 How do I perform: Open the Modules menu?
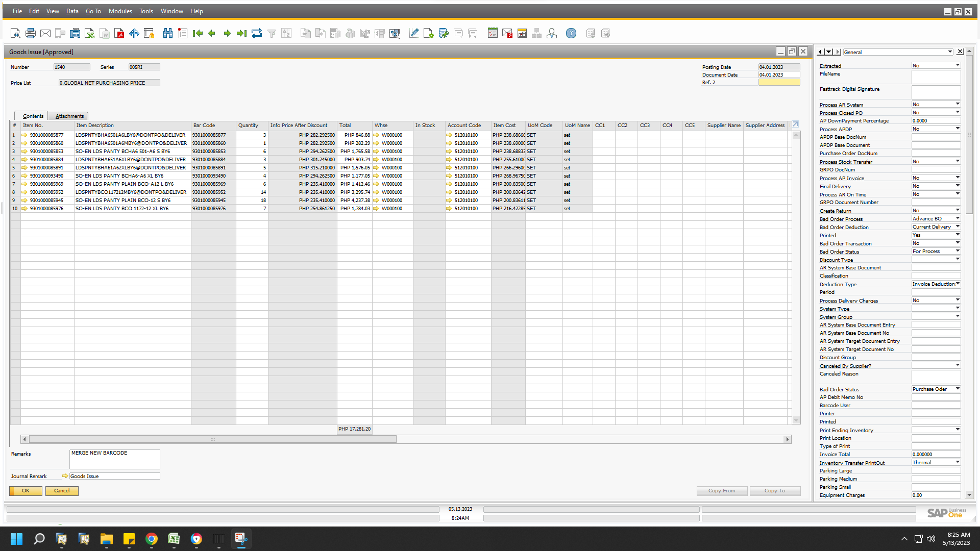120,11
